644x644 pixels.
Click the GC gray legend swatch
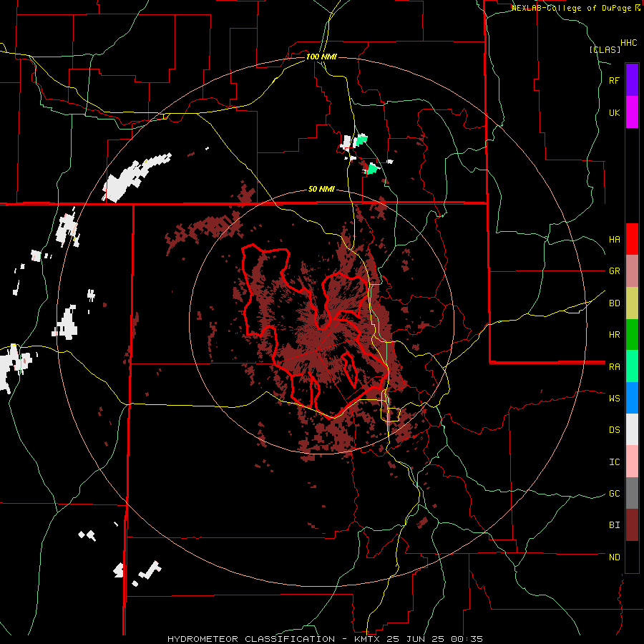pyautogui.click(x=632, y=493)
